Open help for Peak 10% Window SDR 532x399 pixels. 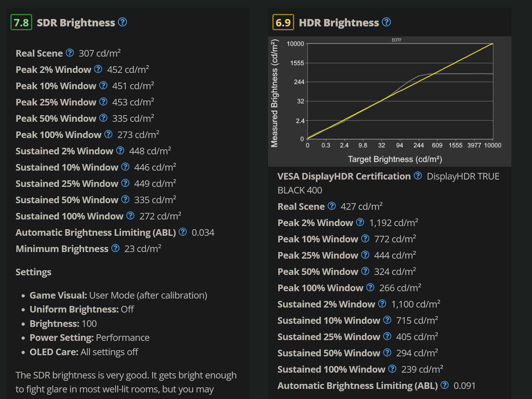103,85
